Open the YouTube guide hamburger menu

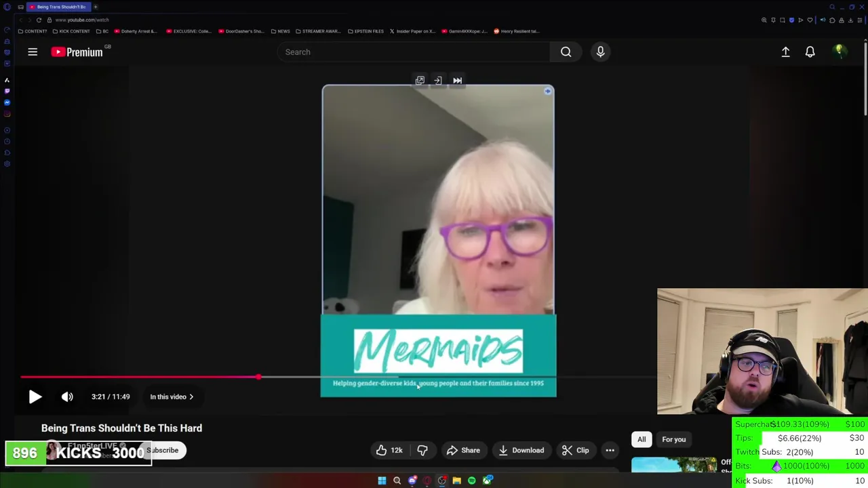(x=33, y=52)
